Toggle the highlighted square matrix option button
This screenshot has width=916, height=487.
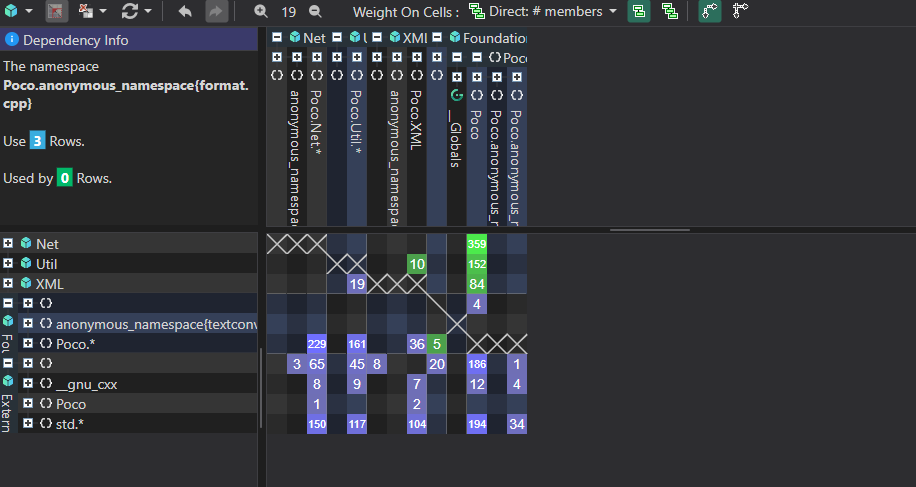click(56, 11)
